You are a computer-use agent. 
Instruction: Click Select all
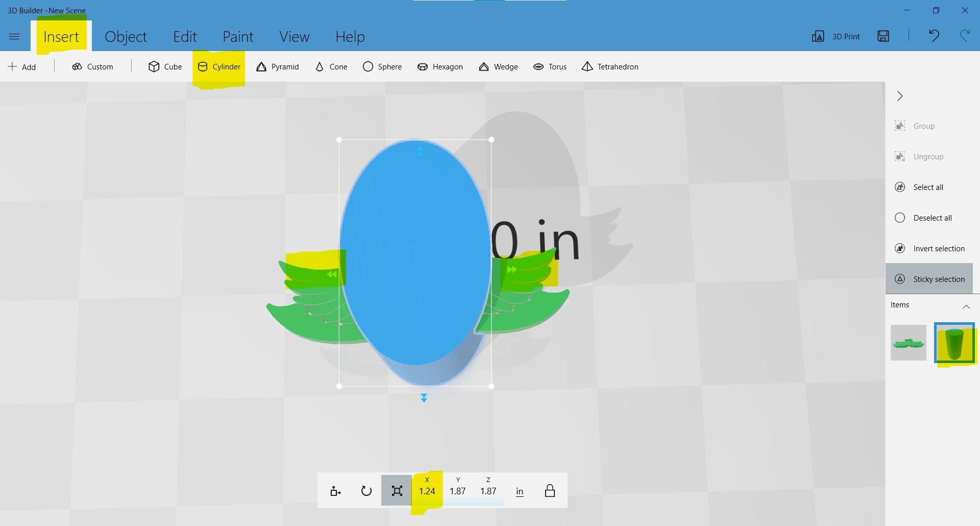[919, 187]
